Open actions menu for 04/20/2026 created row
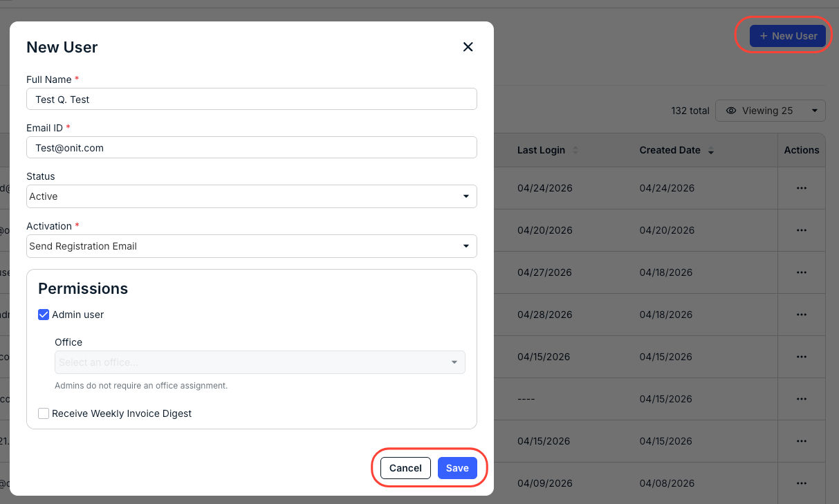This screenshot has width=839, height=504. [x=802, y=230]
